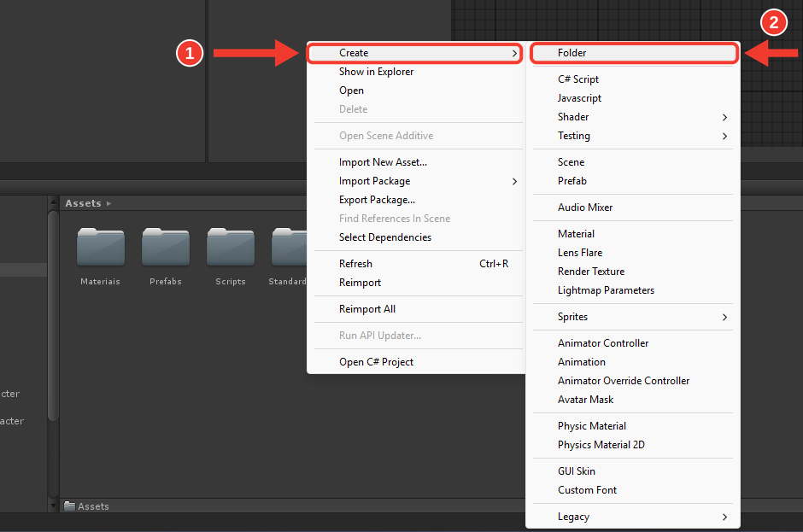Screen dimensions: 803x532
Task: Create a new Javascript file
Action: point(634,98)
